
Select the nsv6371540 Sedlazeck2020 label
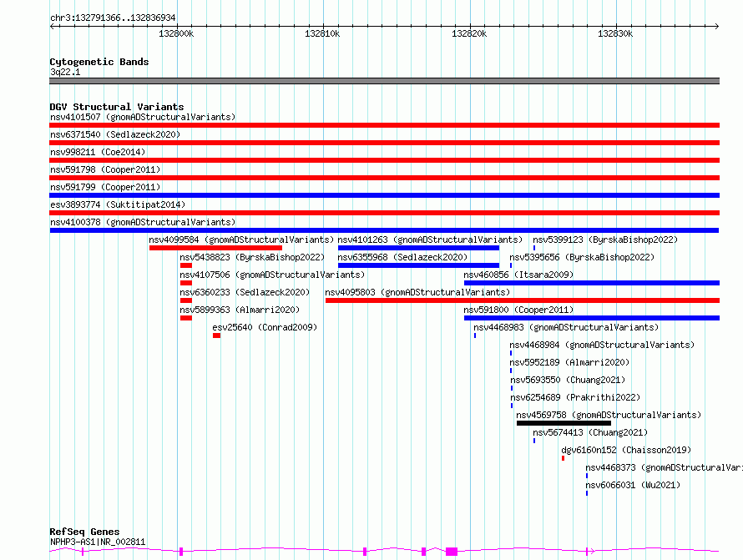coord(115,134)
